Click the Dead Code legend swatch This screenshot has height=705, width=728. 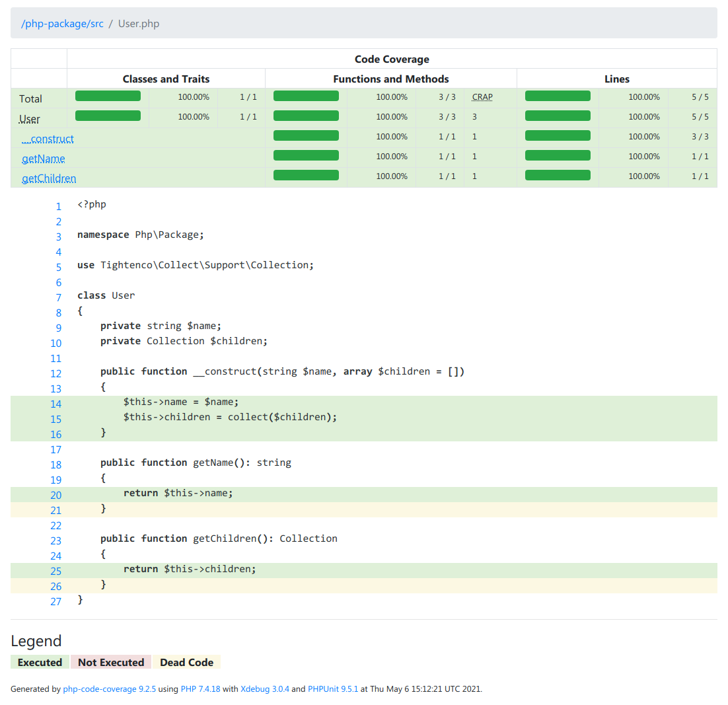[x=186, y=662]
